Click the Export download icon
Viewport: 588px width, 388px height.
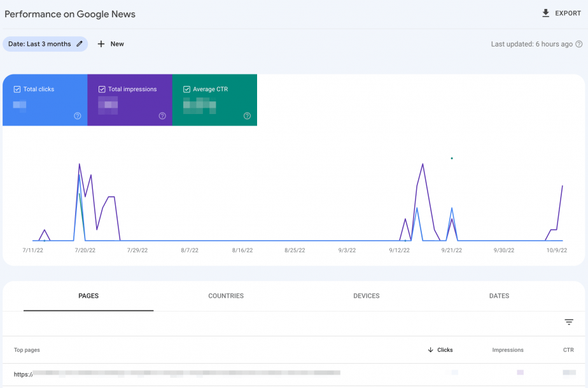(x=545, y=13)
